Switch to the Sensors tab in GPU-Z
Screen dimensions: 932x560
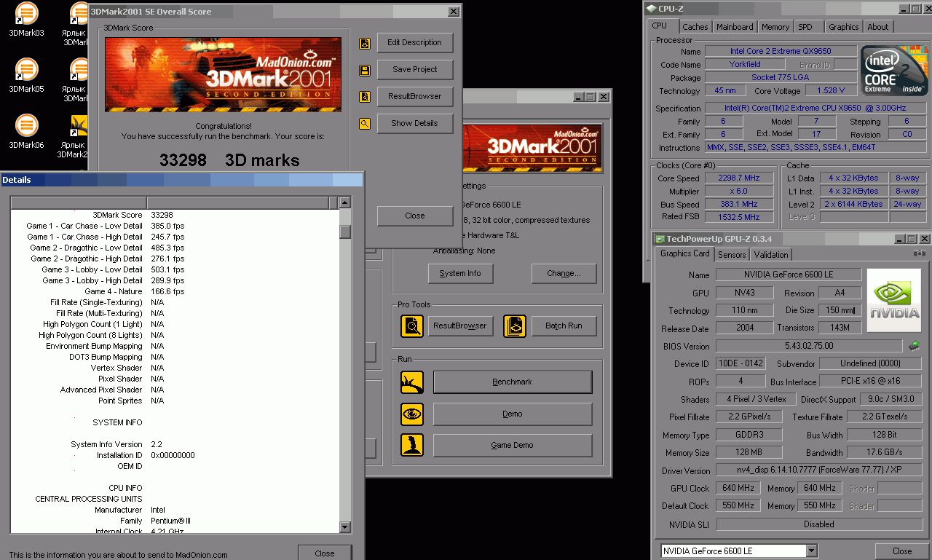[732, 255]
